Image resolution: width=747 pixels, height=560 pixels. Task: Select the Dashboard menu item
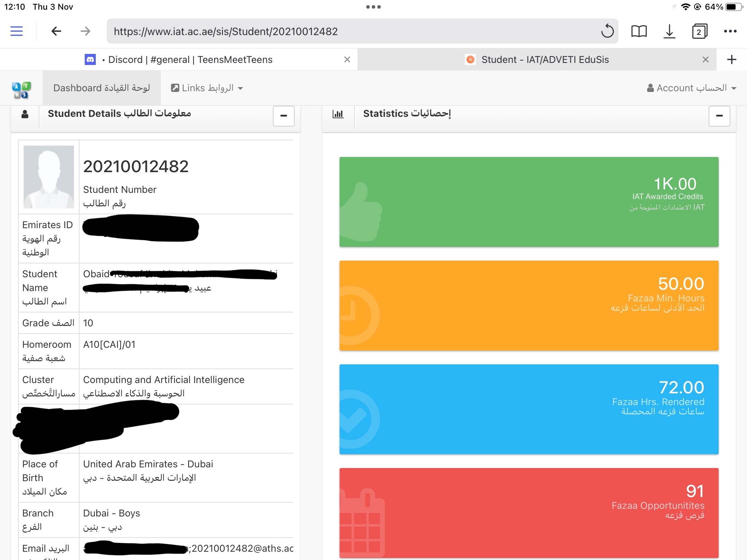tap(102, 88)
